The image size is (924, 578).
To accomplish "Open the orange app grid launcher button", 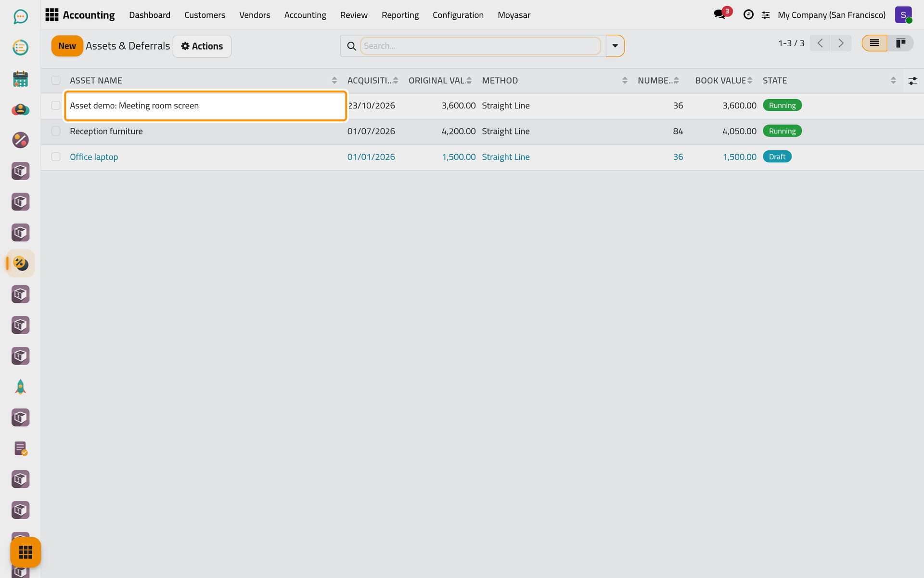I will pos(26,552).
